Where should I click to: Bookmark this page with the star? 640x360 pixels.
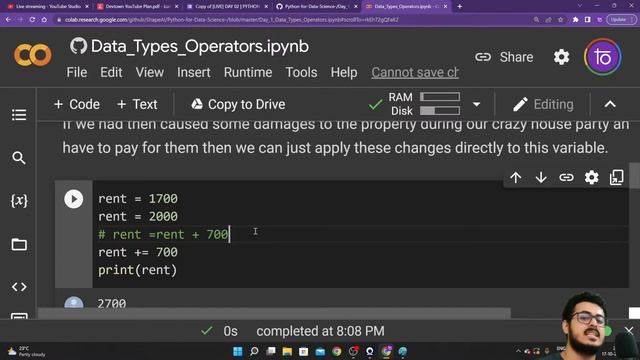click(x=560, y=20)
